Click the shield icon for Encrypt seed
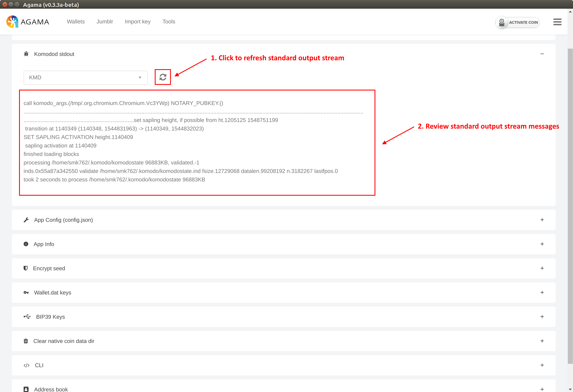Screen dimensions: 573x392 [26, 268]
